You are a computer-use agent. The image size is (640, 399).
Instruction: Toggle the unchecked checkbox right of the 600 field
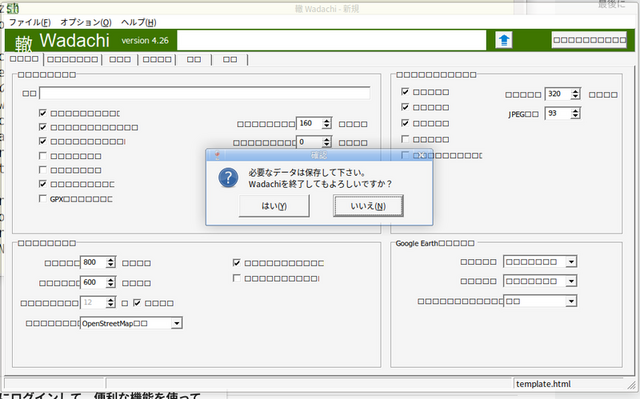[236, 278]
